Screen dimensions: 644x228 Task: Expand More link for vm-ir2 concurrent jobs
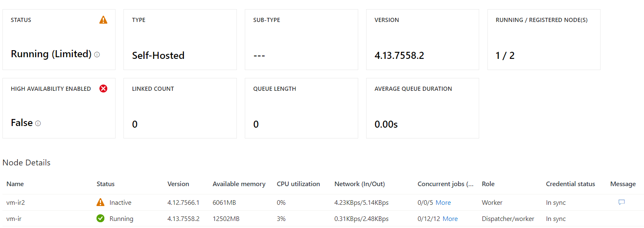click(x=443, y=203)
